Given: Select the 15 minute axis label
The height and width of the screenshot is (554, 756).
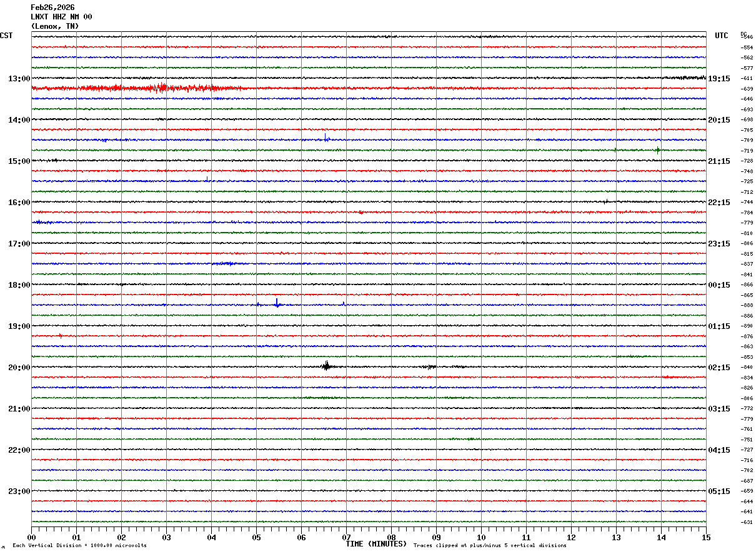Looking at the screenshot, I should (706, 538).
